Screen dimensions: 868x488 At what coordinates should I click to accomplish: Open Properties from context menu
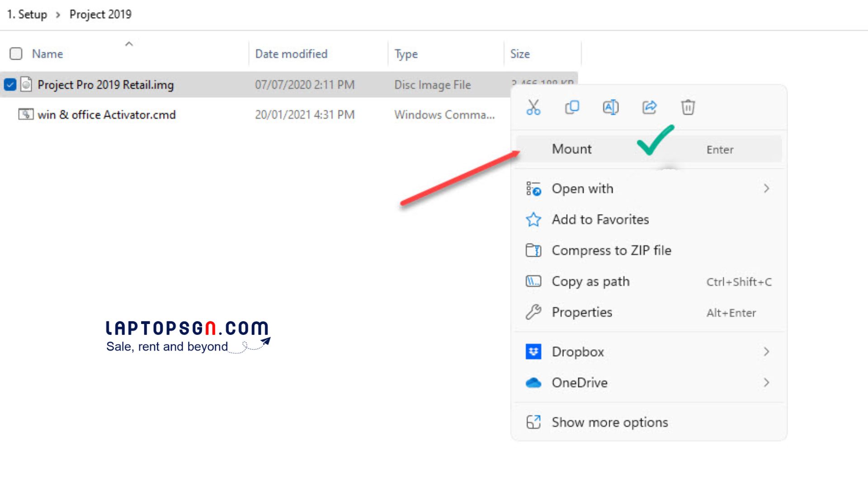pyautogui.click(x=582, y=312)
